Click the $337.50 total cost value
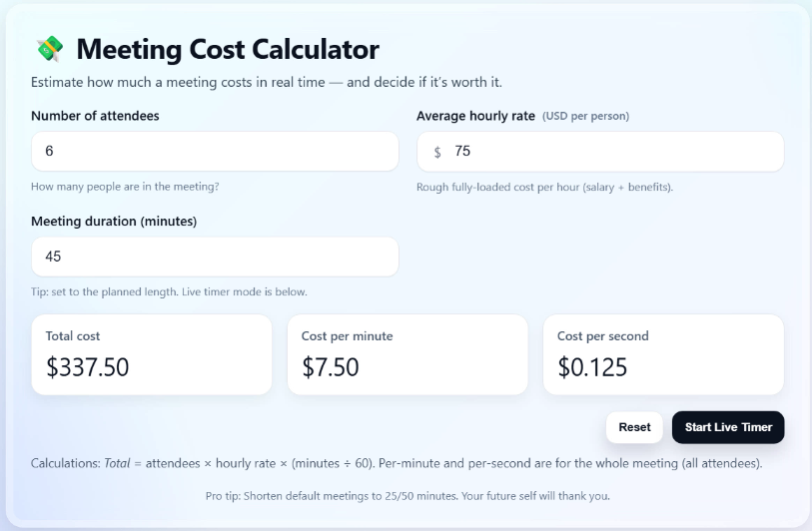Image resolution: width=812 pixels, height=531 pixels. (88, 367)
